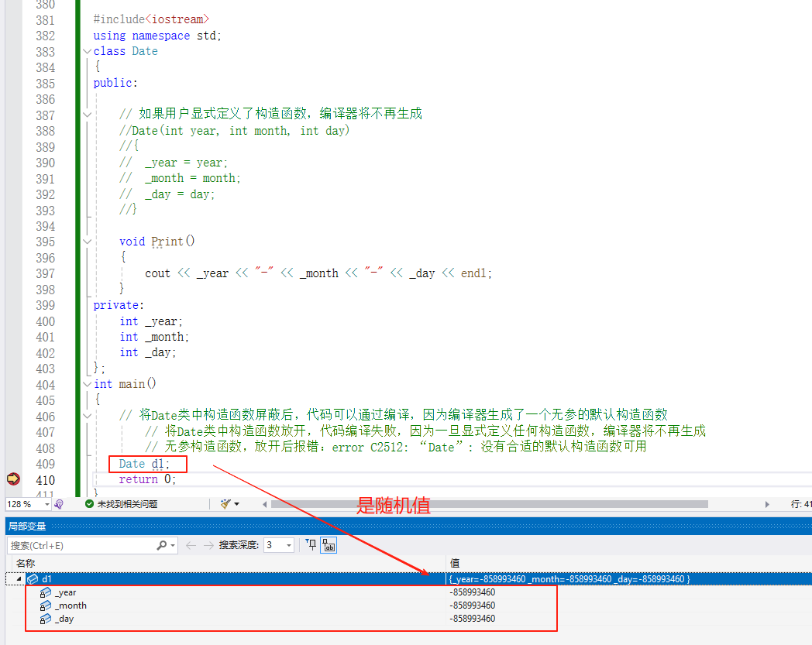Collapse the d1 variable tree node
This screenshot has width=812, height=645.
coord(19,578)
